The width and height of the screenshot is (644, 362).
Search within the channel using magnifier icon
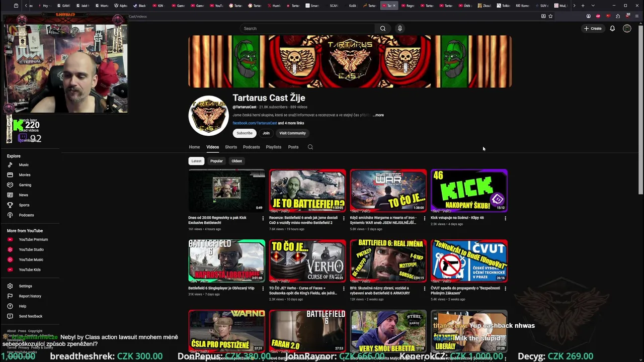coord(310,147)
